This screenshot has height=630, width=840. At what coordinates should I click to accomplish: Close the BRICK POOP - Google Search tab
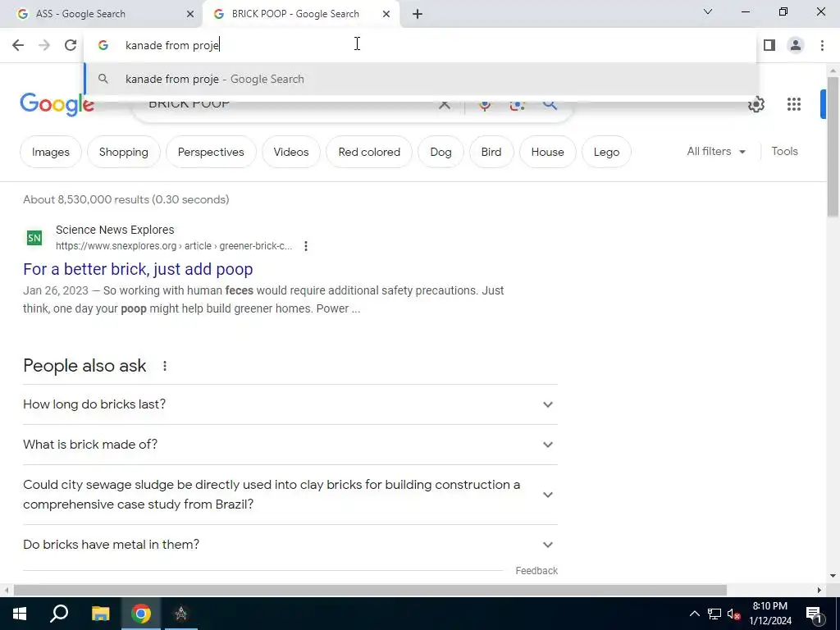click(386, 14)
